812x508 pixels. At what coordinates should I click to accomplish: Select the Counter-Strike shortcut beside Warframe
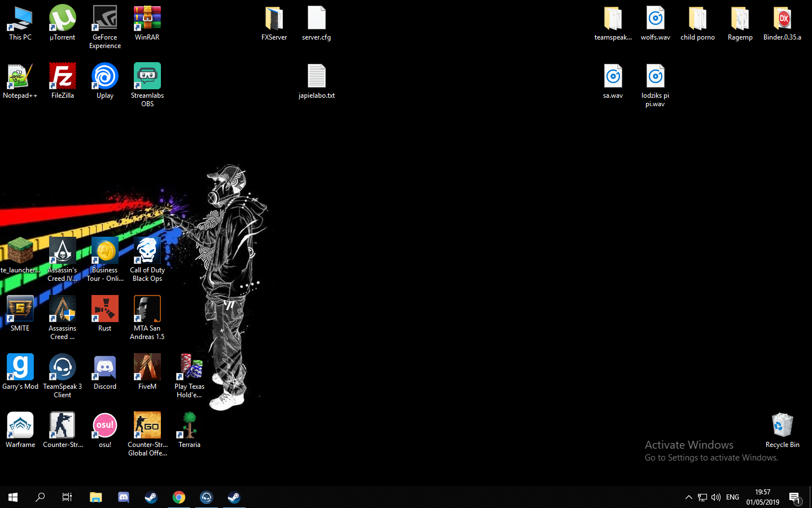63,431
